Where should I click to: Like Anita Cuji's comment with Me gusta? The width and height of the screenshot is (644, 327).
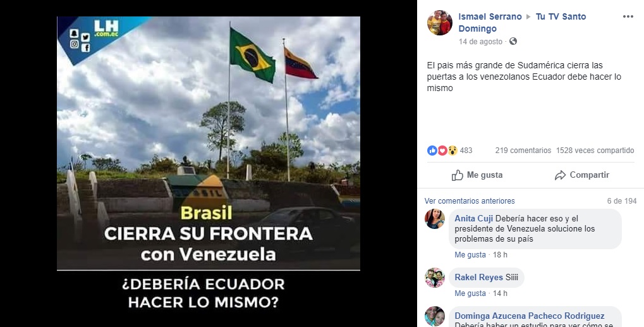point(470,255)
